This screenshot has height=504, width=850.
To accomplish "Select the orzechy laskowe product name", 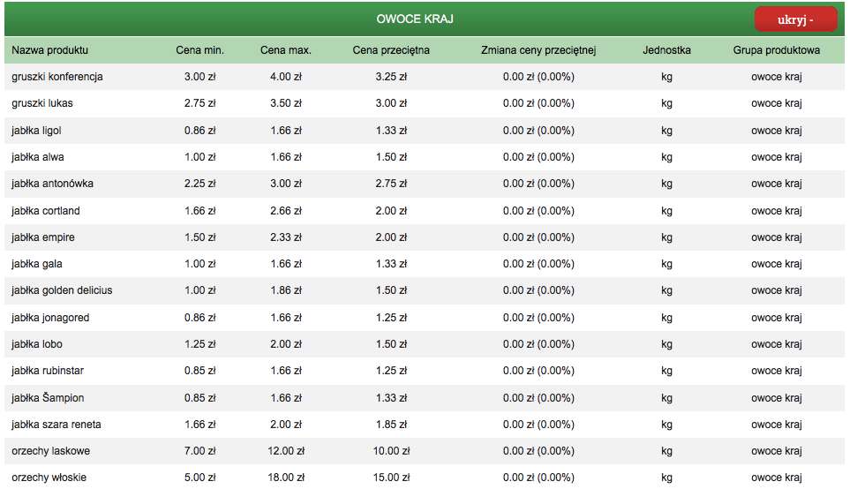I will tap(50, 451).
